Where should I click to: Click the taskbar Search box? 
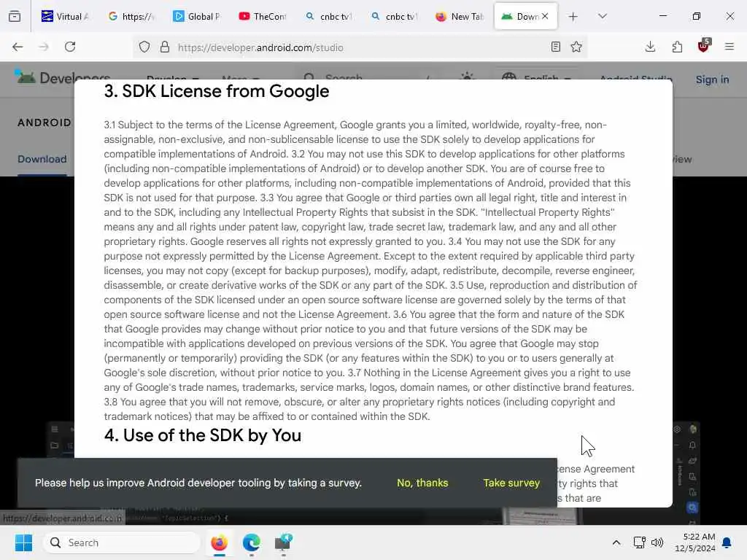122,542
